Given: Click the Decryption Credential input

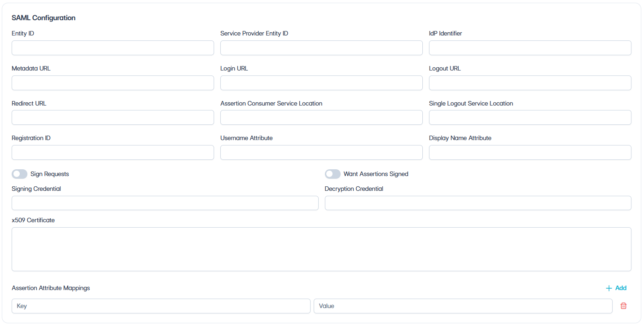Looking at the screenshot, I should [478, 203].
